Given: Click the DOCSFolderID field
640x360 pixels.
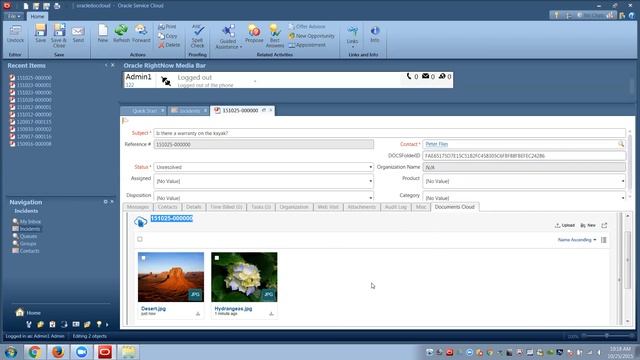Looking at the screenshot, I should (x=524, y=156).
